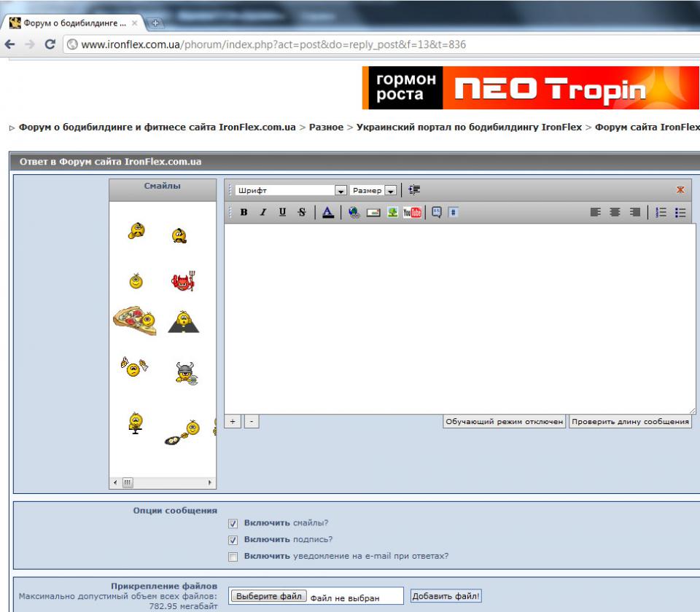Screen dimensions: 700x612
Task: Insert an image into the post
Action: click(392, 213)
